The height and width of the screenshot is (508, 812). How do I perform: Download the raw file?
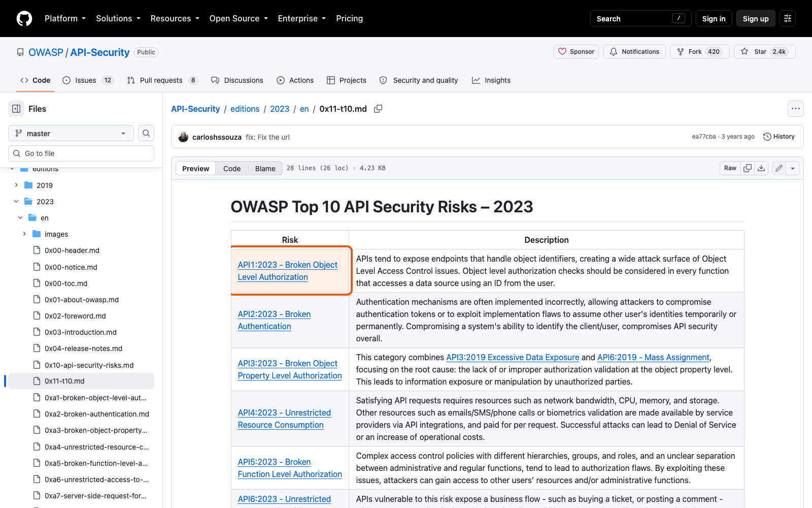[761, 168]
